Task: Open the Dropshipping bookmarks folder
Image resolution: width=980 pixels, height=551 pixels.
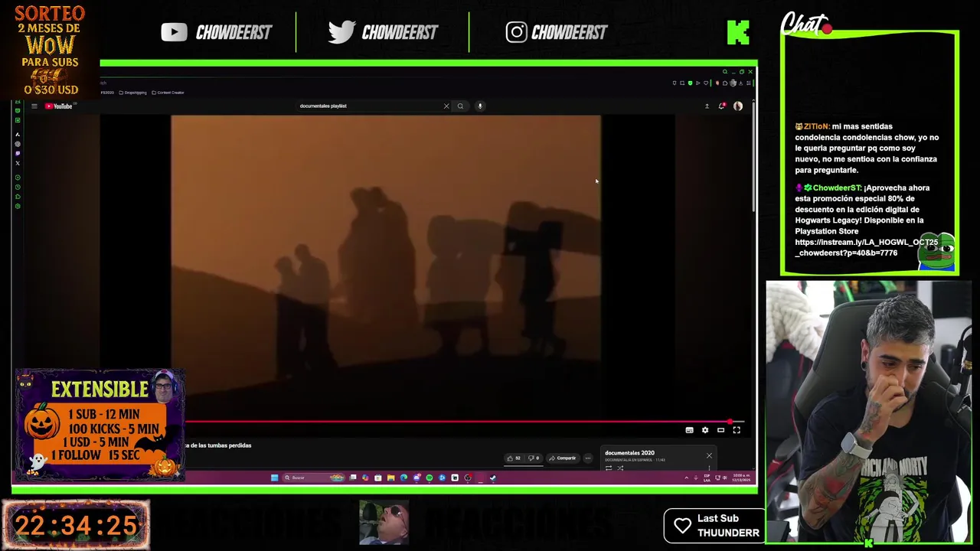Action: coord(132,93)
